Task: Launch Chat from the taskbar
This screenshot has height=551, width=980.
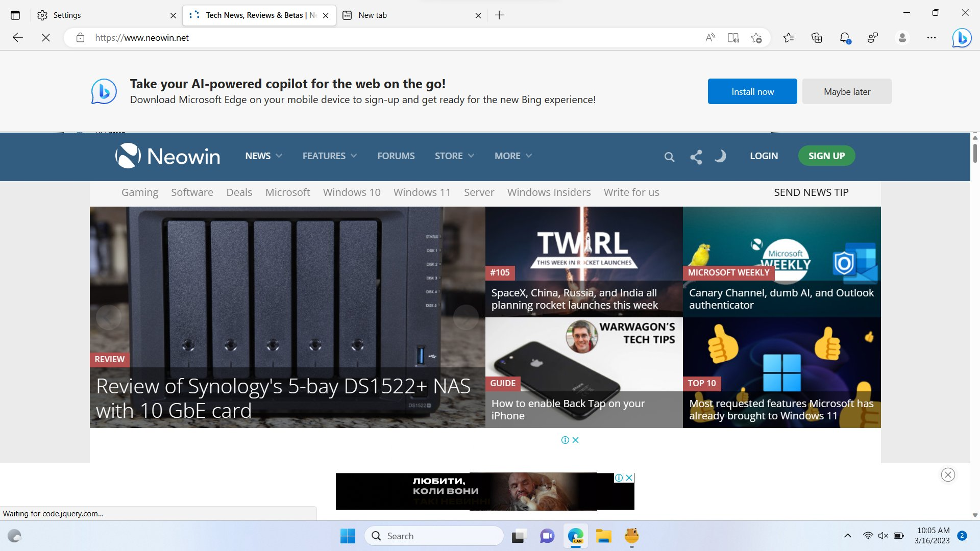Action: click(547, 536)
